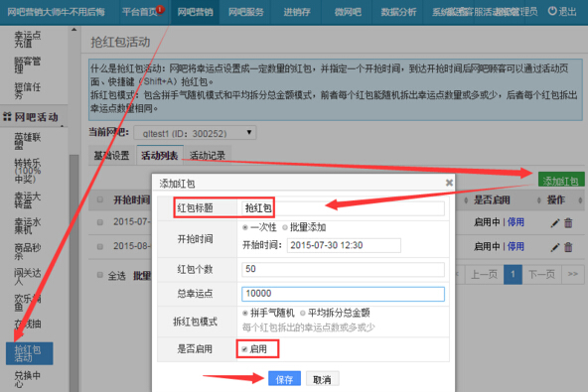Viewport: 588px width, 392px height.
Task: Open the 数据分析 nav item
Action: (x=398, y=12)
